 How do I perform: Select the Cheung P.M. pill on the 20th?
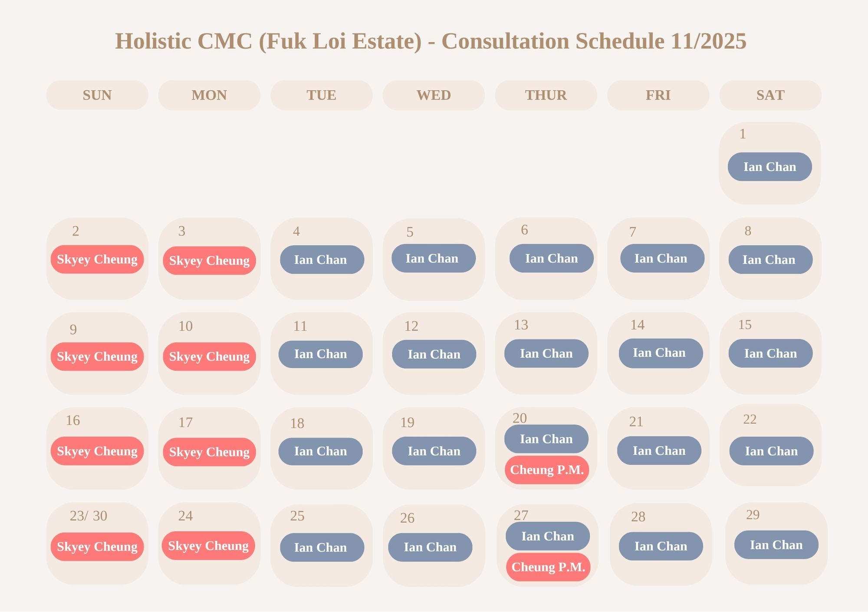547,470
